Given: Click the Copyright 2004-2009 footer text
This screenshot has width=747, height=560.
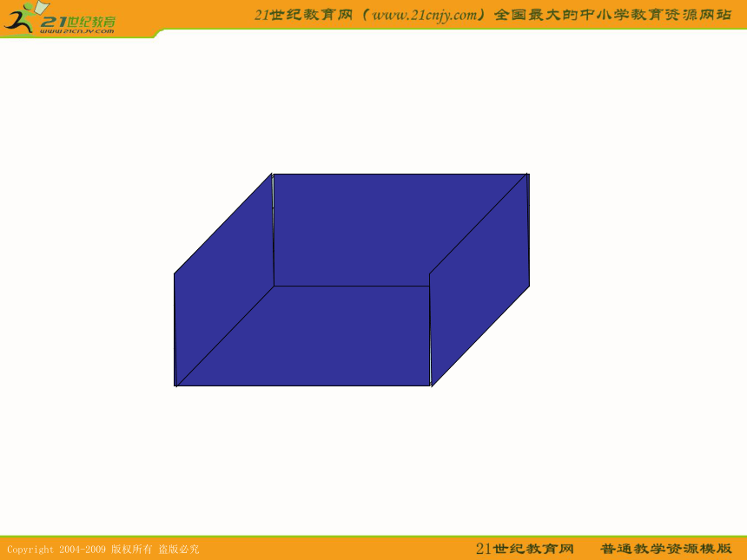Looking at the screenshot, I should (56, 549).
